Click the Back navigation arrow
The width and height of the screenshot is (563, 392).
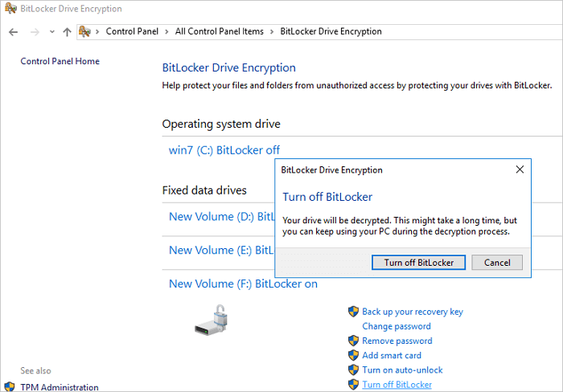pyautogui.click(x=14, y=31)
